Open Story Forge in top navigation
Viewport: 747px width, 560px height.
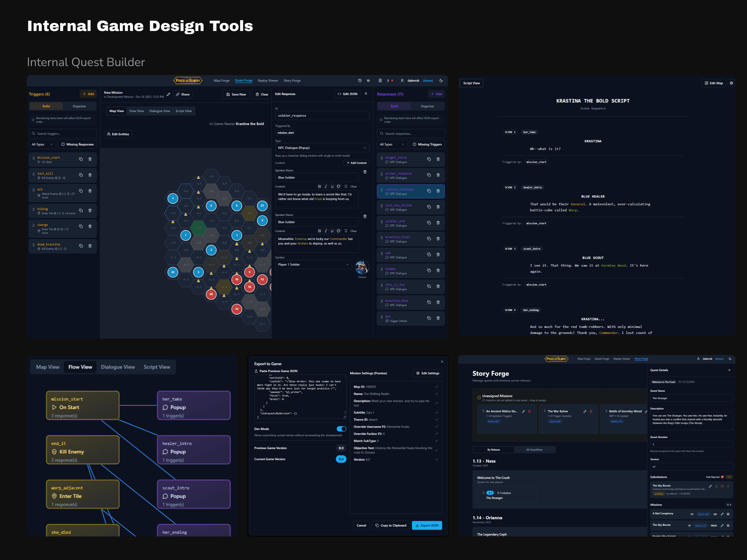pos(292,81)
